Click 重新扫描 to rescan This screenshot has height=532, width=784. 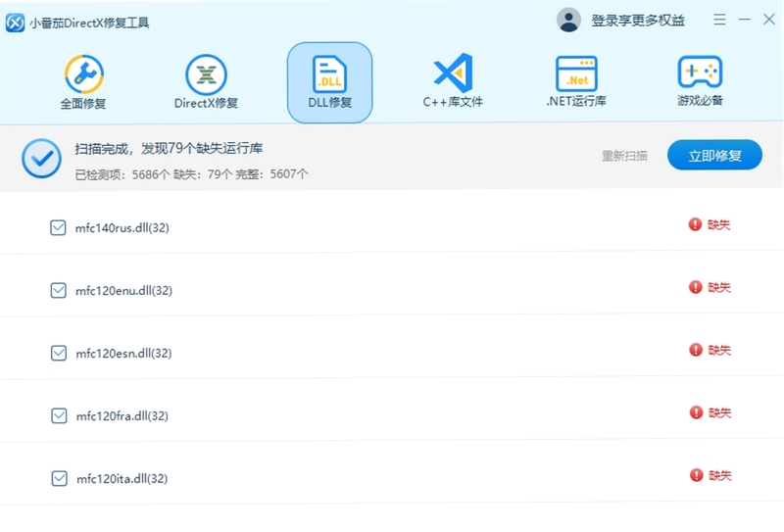(624, 156)
